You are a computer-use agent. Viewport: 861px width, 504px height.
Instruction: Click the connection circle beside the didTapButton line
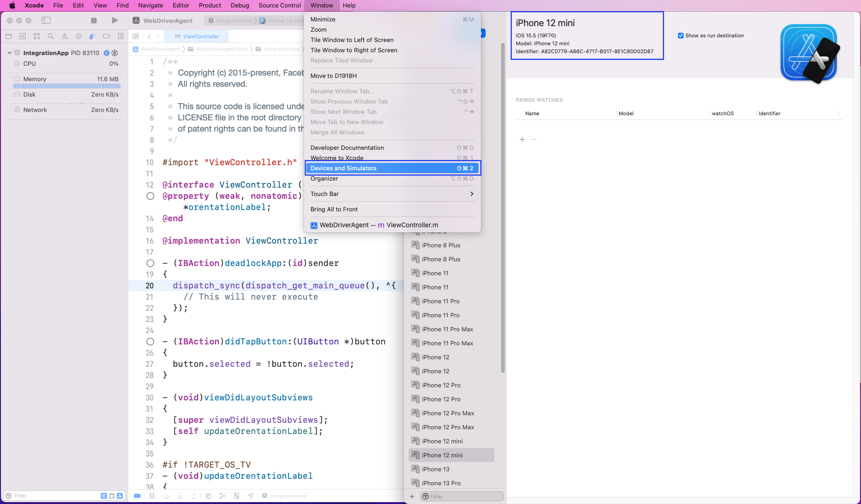tap(150, 342)
